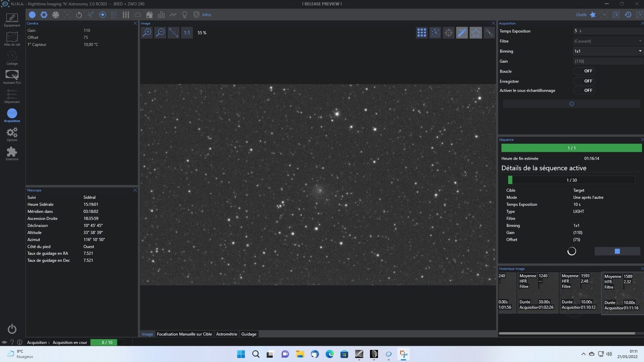This screenshot has width=644, height=362.
Task: Click the equalizer sliders icon in top toolbar
Action: pos(126,15)
